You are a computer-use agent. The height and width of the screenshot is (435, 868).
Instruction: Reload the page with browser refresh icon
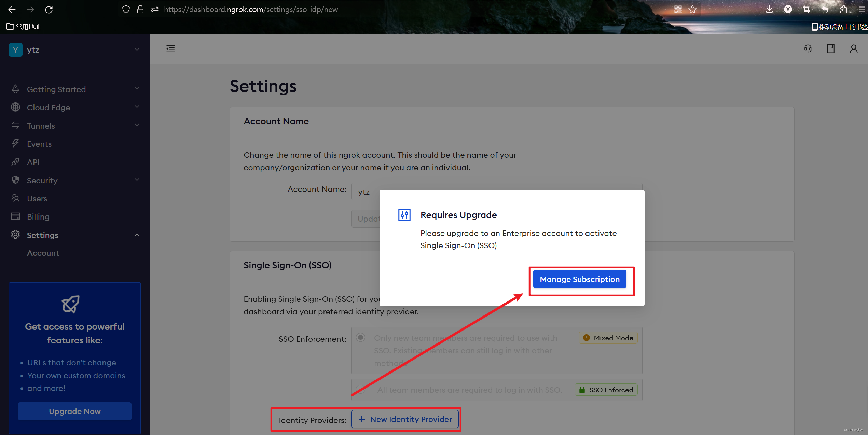click(49, 10)
